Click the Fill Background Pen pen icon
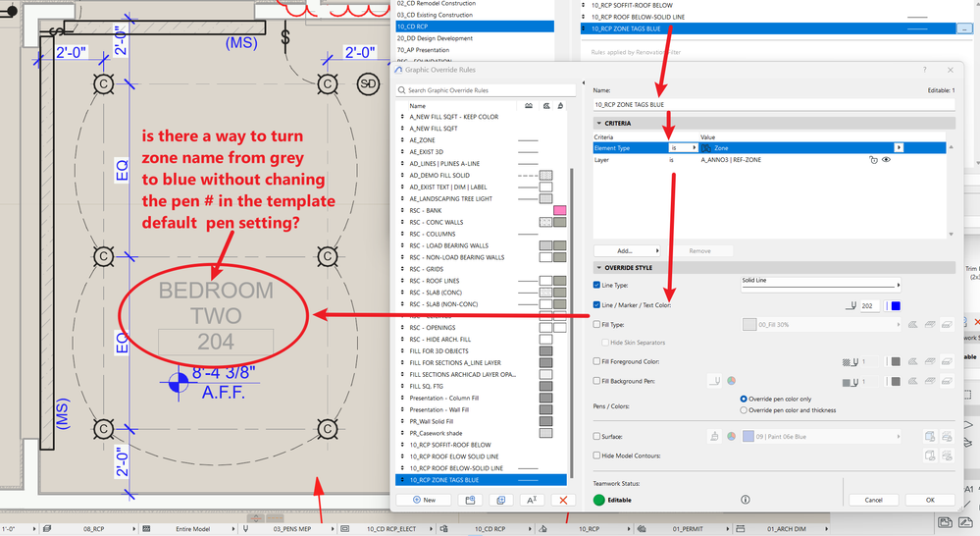This screenshot has width=980, height=536. tap(714, 381)
